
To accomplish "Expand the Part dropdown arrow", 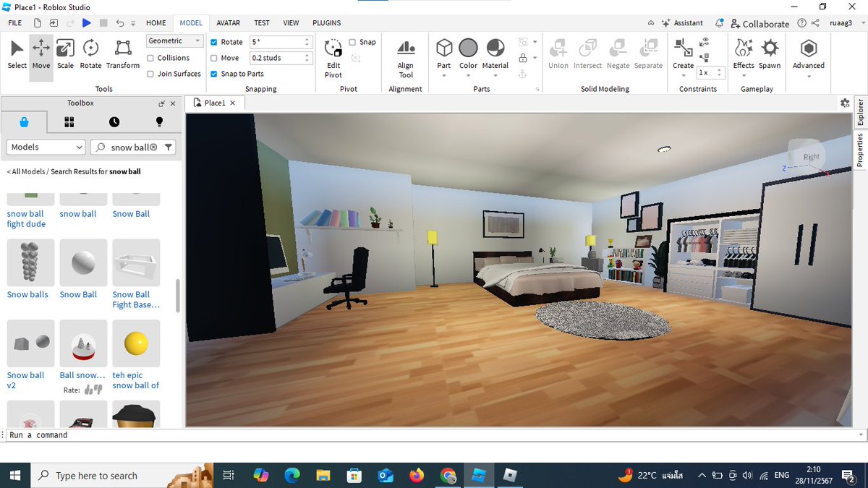I will 443,75.
